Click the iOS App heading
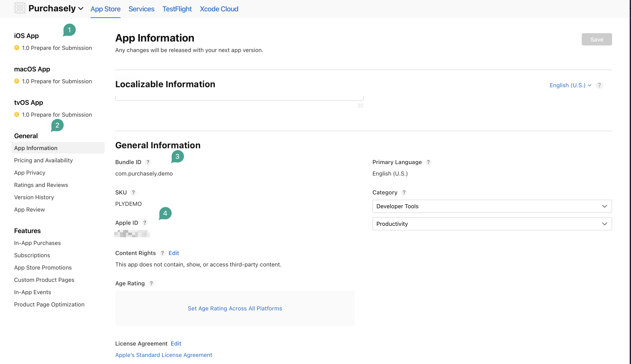 point(26,36)
